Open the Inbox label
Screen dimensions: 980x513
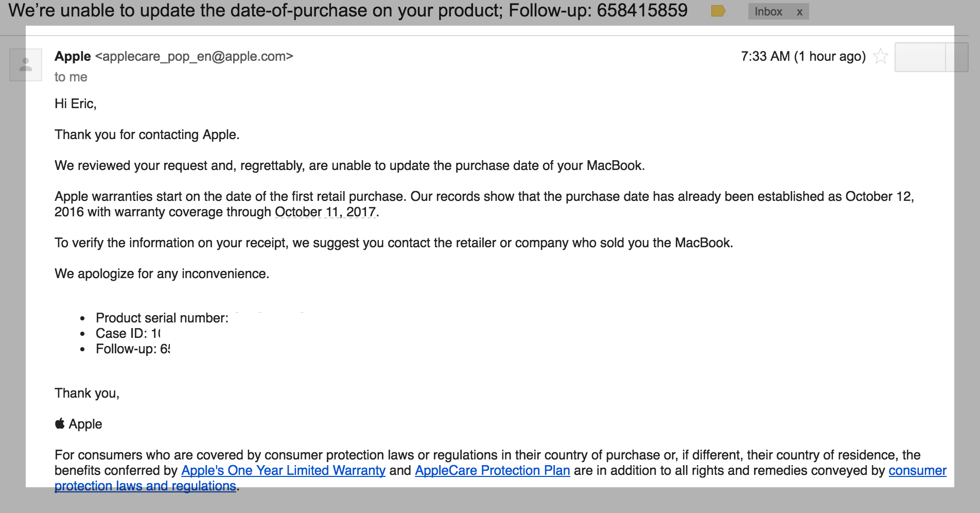click(x=768, y=11)
